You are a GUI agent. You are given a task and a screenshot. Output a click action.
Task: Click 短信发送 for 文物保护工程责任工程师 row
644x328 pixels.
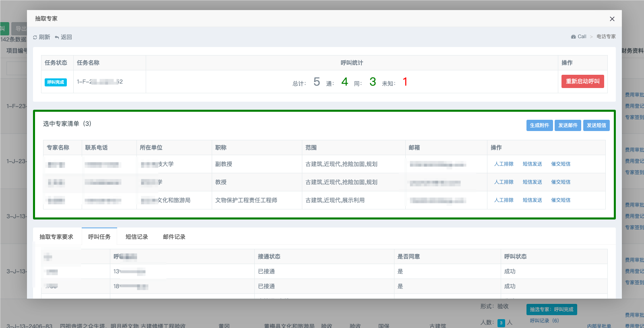pyautogui.click(x=532, y=200)
